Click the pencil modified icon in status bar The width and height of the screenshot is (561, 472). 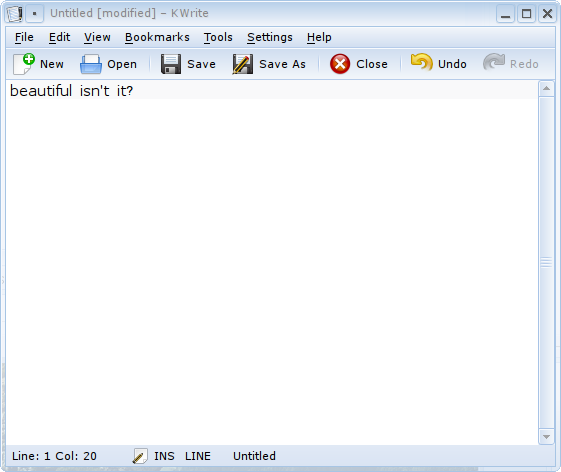[x=140, y=456]
